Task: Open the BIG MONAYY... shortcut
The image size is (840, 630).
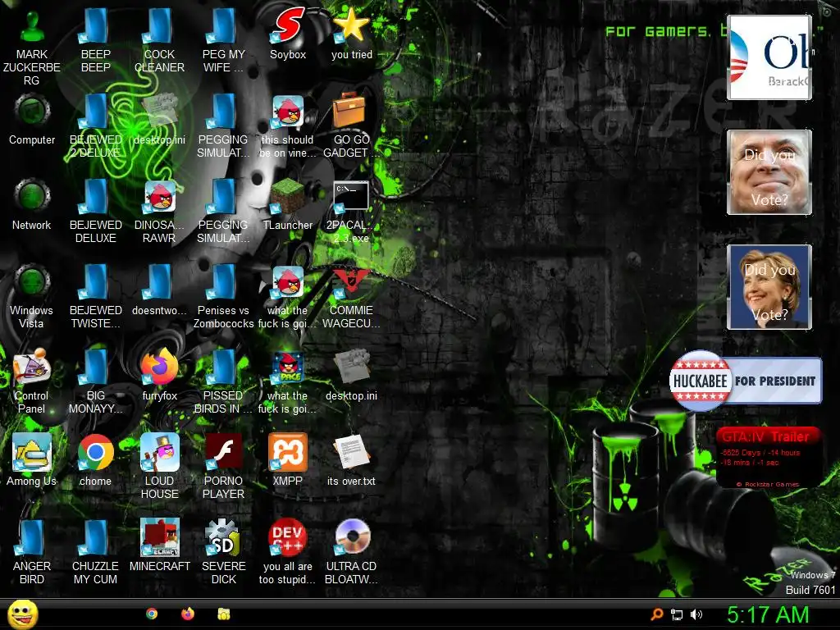Action: 95,367
